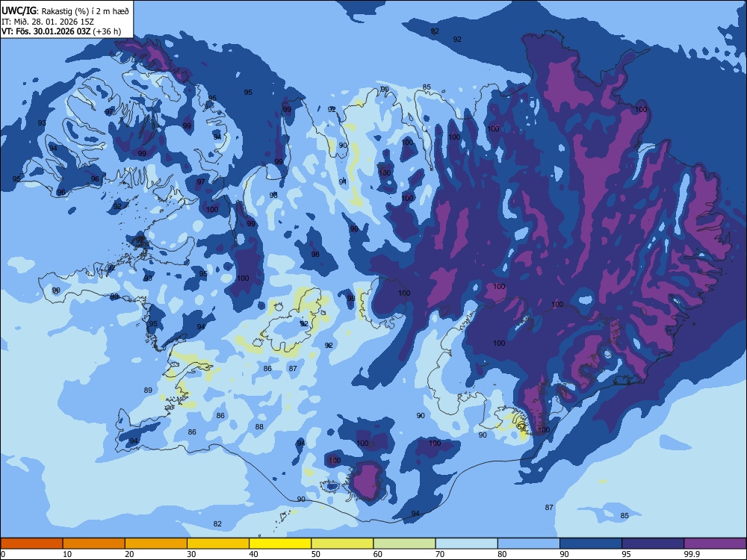The width and height of the screenshot is (747, 560).
Task: Choose the dark blue 90–95 legend swatch
Action: pos(591,544)
